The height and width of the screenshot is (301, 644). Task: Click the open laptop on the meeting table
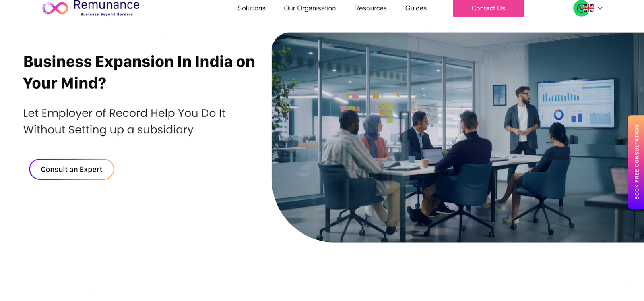(432, 154)
